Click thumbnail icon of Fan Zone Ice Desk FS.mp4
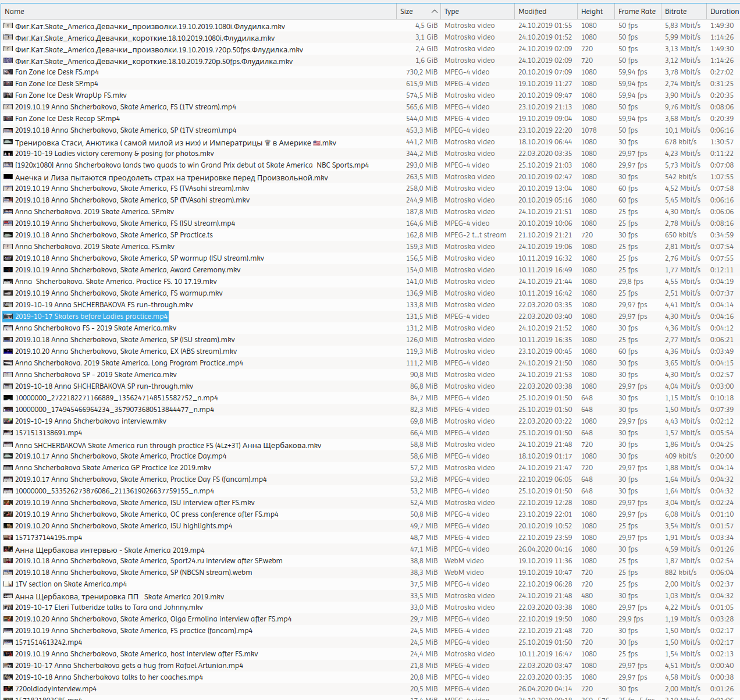Image resolution: width=740 pixels, height=700 pixels. [x=8, y=72]
